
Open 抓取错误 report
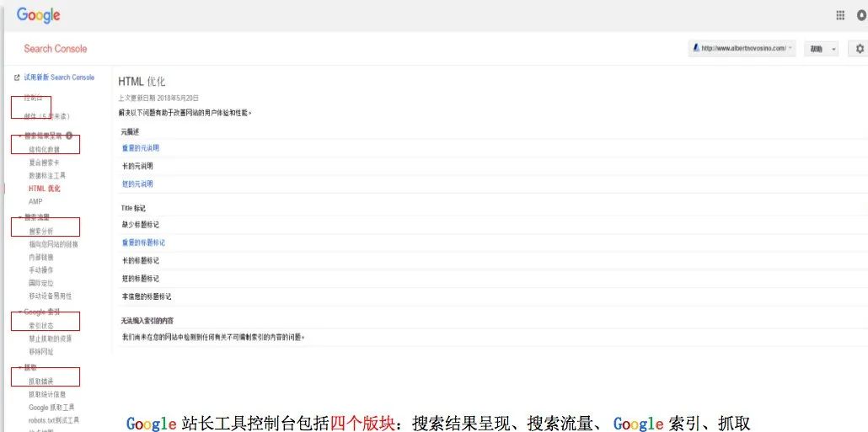point(41,381)
